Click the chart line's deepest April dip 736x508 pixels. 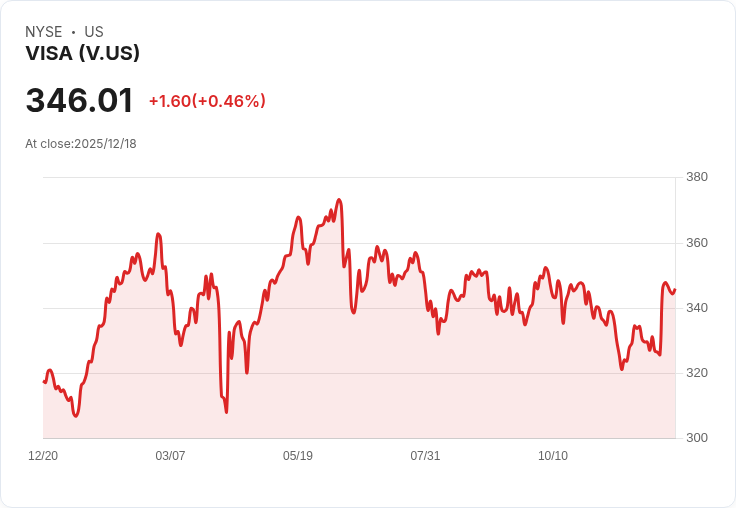(226, 411)
